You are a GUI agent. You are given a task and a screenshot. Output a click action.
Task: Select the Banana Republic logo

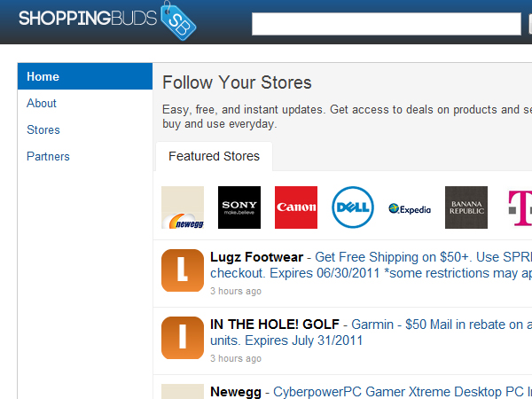(466, 207)
